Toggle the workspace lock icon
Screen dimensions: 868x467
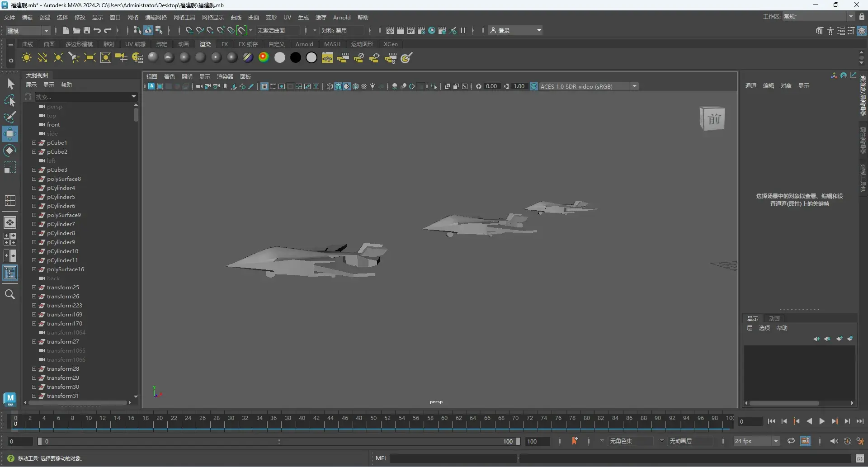coord(862,17)
